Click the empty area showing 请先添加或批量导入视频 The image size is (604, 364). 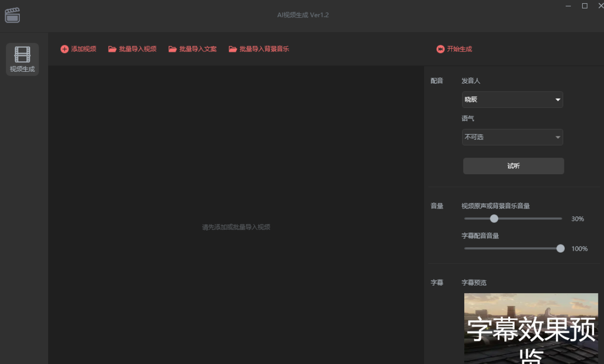(x=235, y=227)
